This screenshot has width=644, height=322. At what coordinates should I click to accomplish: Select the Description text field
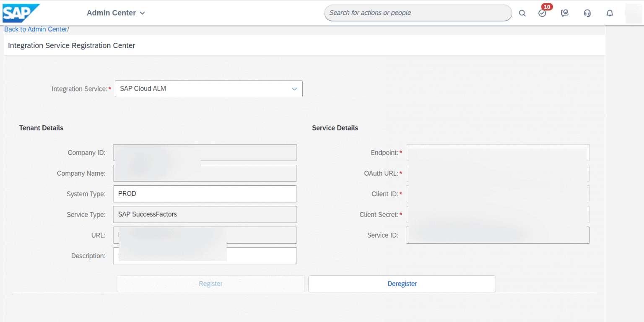[205, 256]
